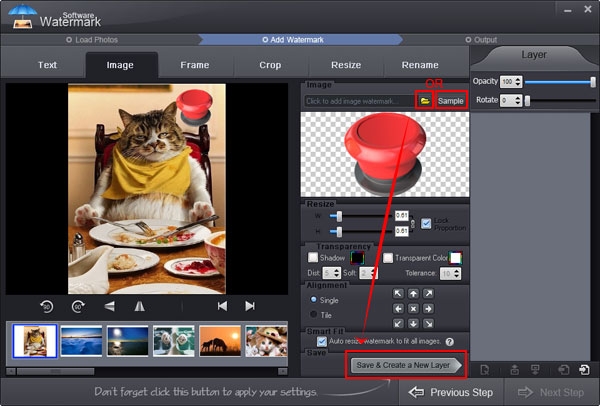Enable the Shadow checkbox
600x406 pixels.
click(x=313, y=258)
